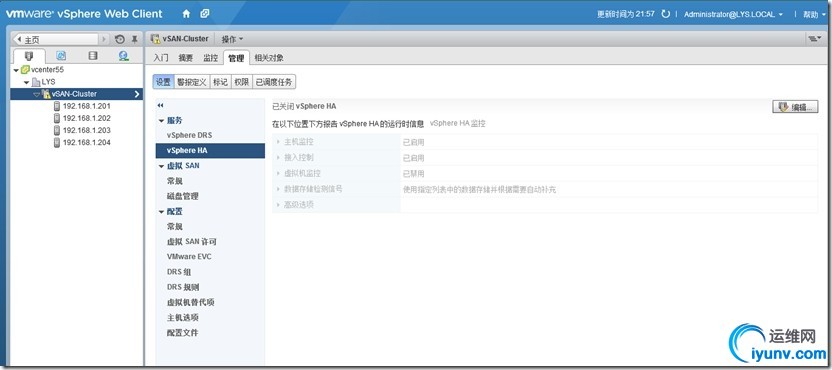832x370 pixels.
Task: Collapse the 服务 section
Action: (x=161, y=121)
